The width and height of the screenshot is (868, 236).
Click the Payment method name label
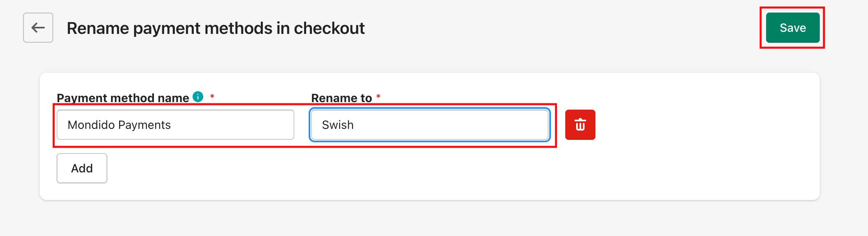(x=123, y=98)
